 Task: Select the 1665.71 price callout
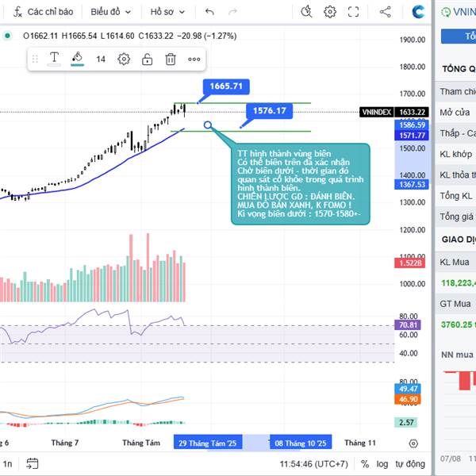226,86
